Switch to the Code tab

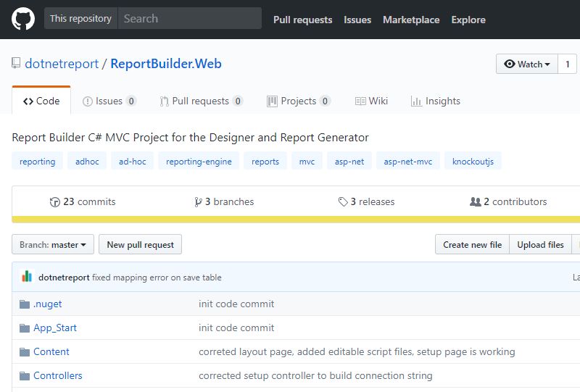pyautogui.click(x=41, y=101)
